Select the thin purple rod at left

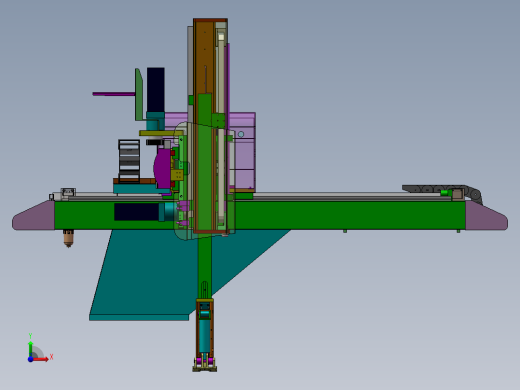pos(114,94)
